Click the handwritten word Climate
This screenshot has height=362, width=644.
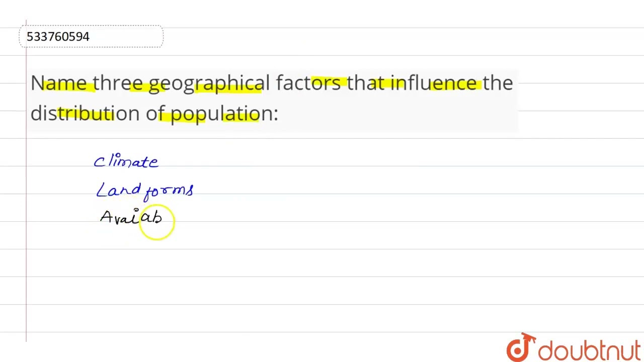[126, 161]
